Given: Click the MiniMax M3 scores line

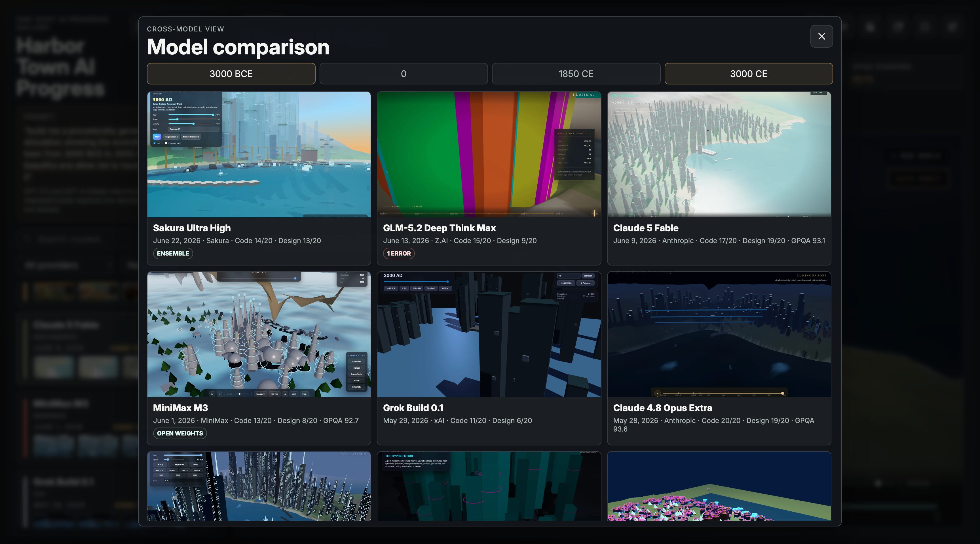Looking at the screenshot, I should tap(256, 420).
